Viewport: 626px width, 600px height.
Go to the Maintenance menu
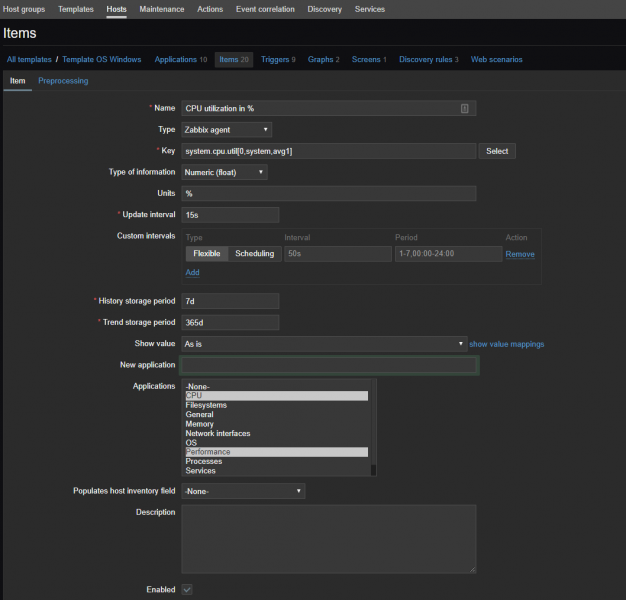pos(161,9)
